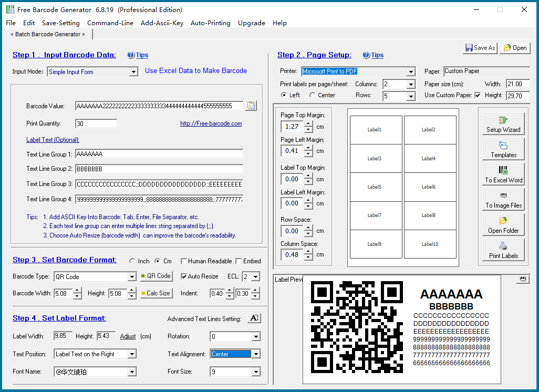The height and width of the screenshot is (392, 539).
Task: Click the Save As disk icon button
Action: pos(480,48)
